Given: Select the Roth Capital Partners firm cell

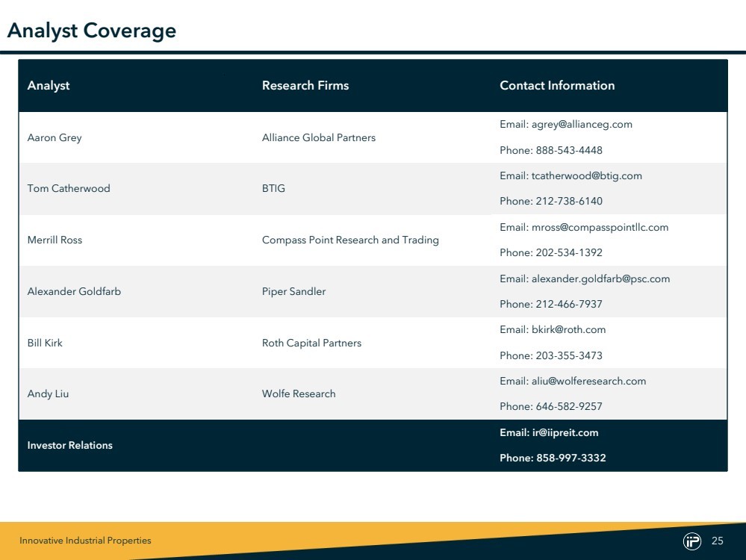Looking at the screenshot, I should (x=311, y=343).
